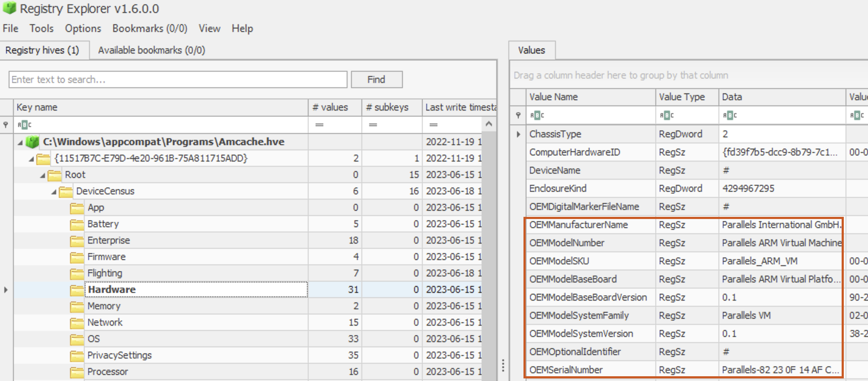Click the folder icon of the Network key
The height and width of the screenshot is (381, 868).
77,323
